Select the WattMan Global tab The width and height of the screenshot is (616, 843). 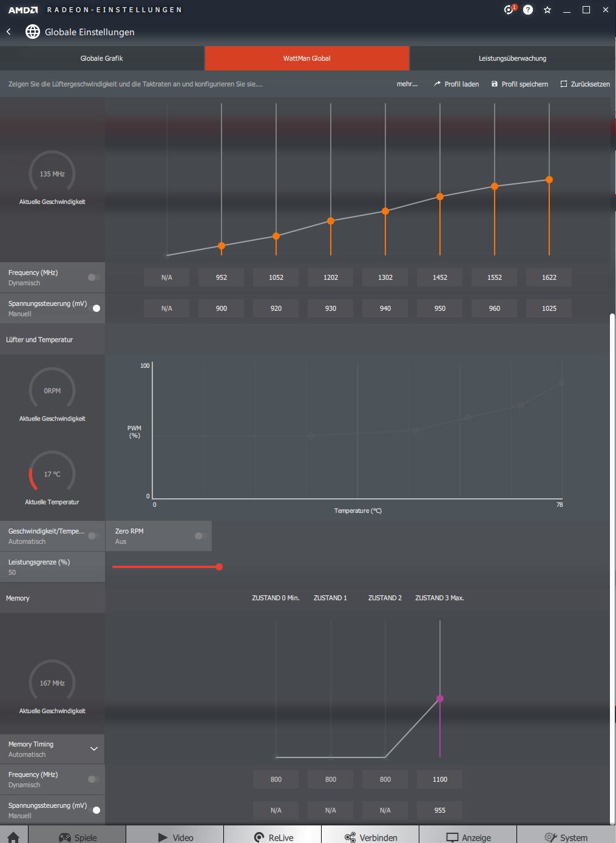click(307, 58)
